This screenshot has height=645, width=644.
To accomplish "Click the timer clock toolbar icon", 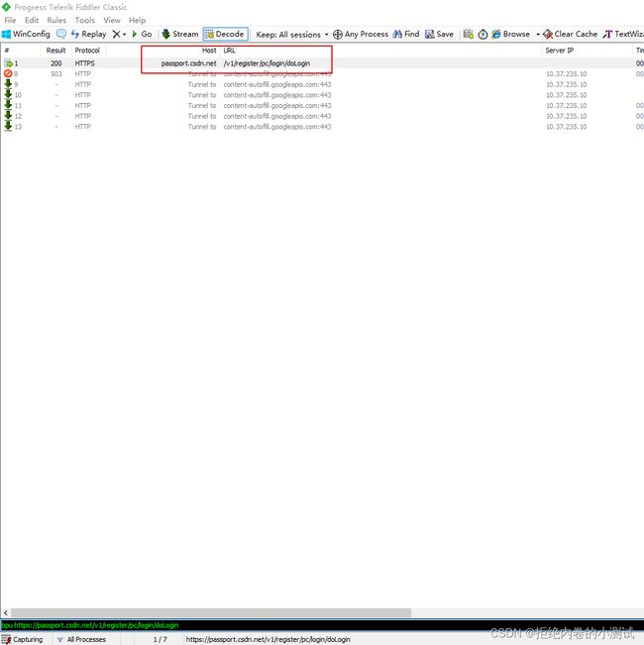I will point(483,35).
